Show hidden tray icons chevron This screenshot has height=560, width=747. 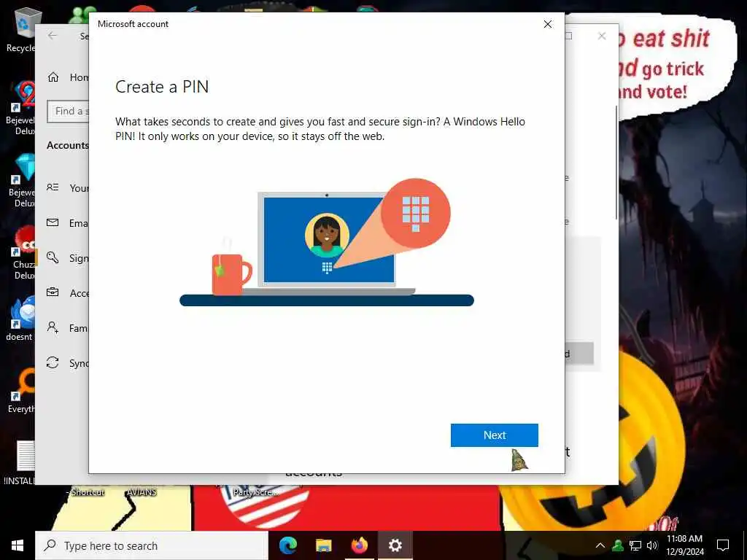click(600, 545)
